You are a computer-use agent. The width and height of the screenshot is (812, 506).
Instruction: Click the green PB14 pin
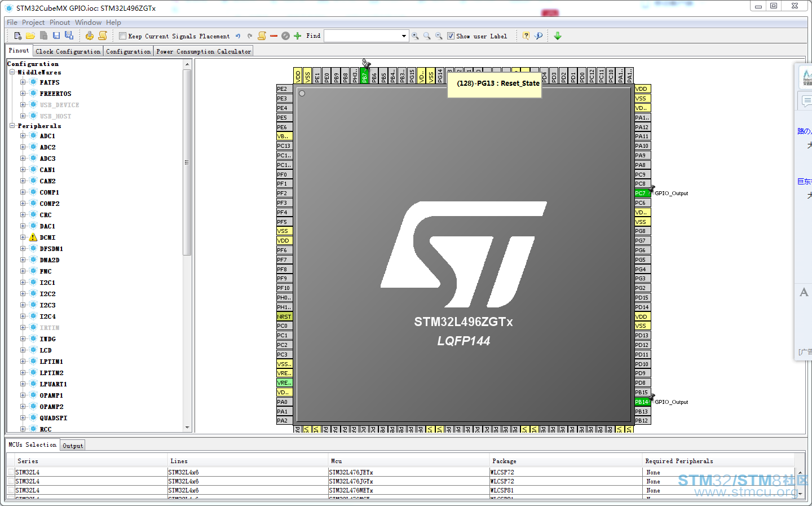642,402
